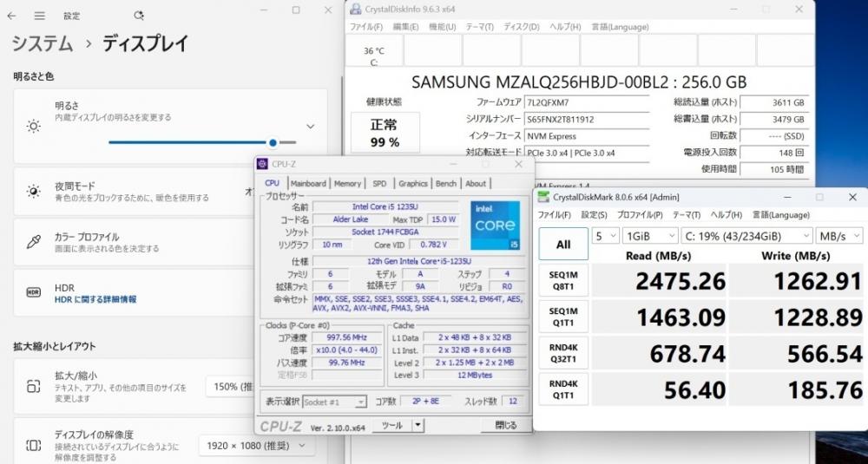Switch to the Bench tab in CPU-Z
The width and height of the screenshot is (868, 464).
pos(445,184)
